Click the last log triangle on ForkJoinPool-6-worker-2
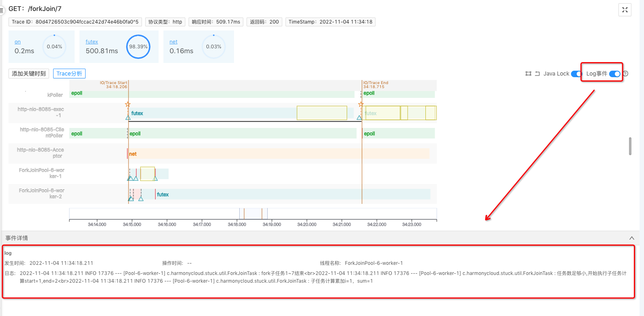644x316 pixels. (141, 199)
